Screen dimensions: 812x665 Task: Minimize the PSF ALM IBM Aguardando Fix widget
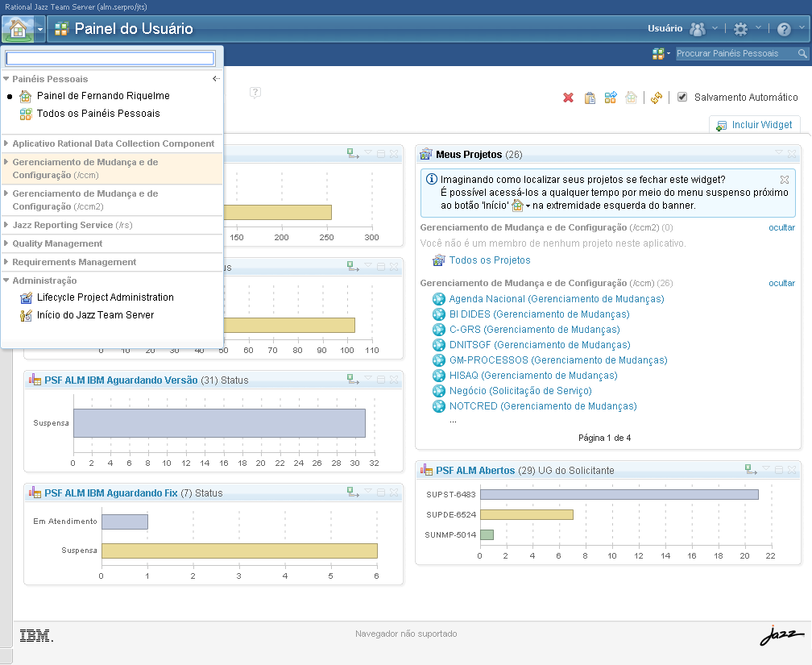[x=380, y=493]
